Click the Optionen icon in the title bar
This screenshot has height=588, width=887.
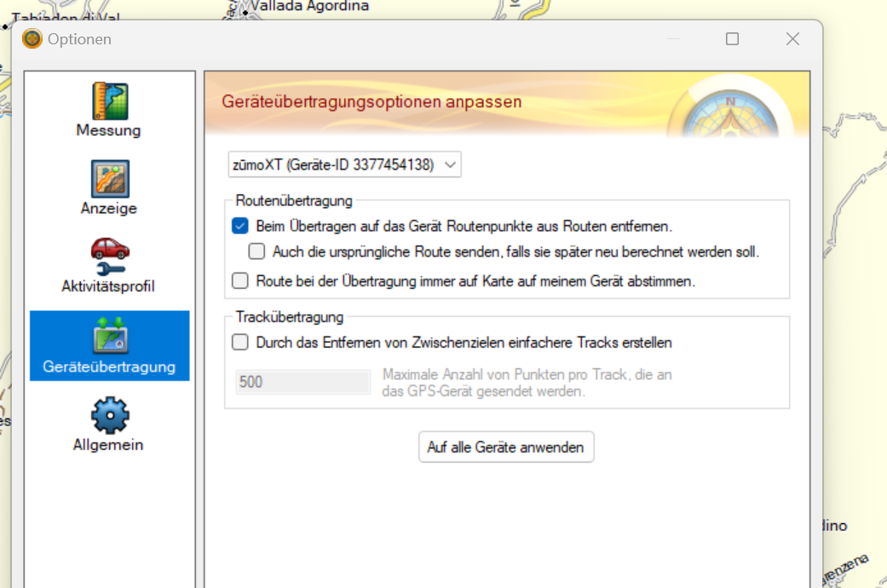click(x=32, y=38)
